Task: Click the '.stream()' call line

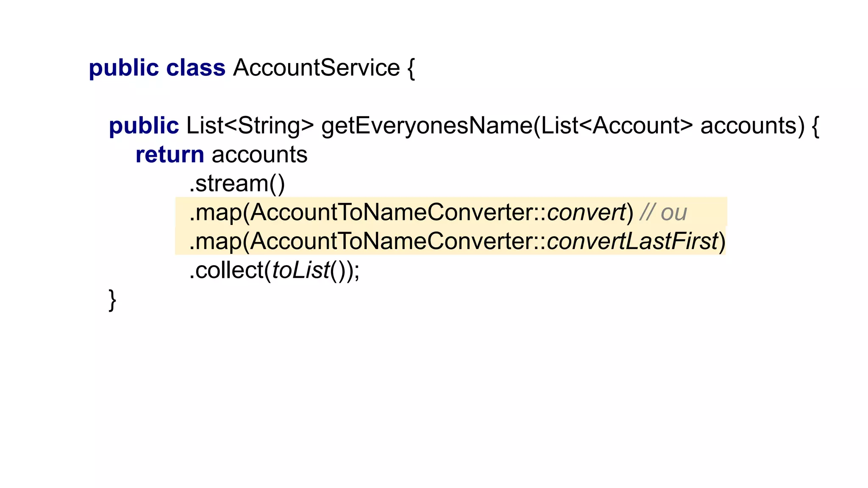Action: (x=237, y=184)
